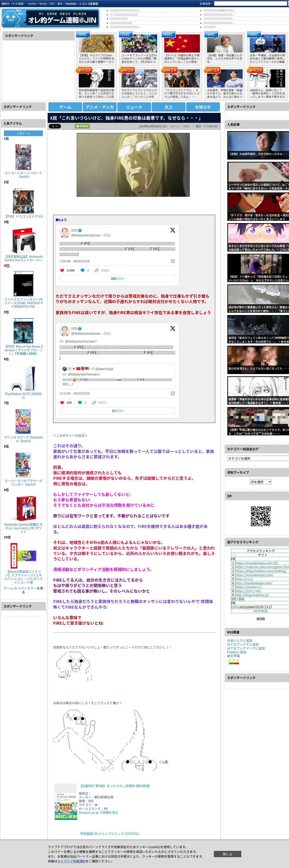Click reply bubble on the 3,088-likes post
This screenshot has height=868, width=289.
[x=82, y=270]
